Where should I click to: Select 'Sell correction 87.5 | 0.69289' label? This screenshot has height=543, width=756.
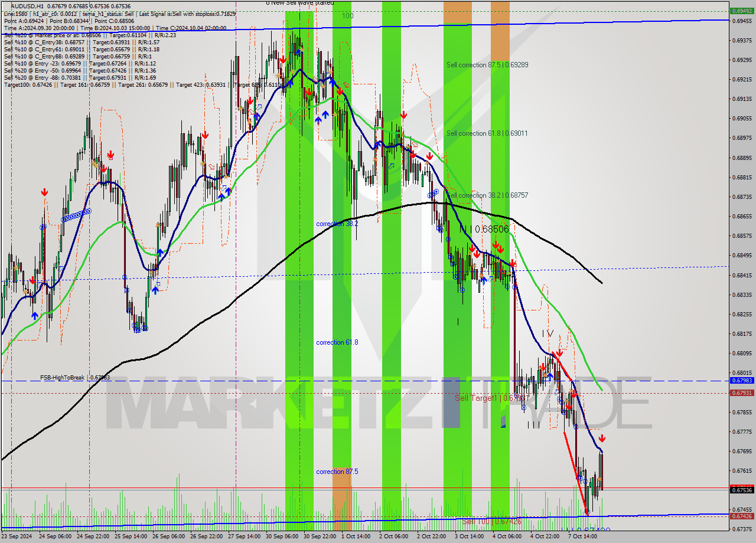point(487,65)
